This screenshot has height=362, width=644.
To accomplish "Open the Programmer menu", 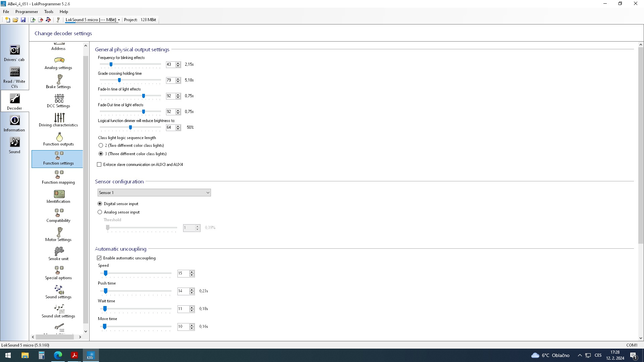I will (x=26, y=12).
